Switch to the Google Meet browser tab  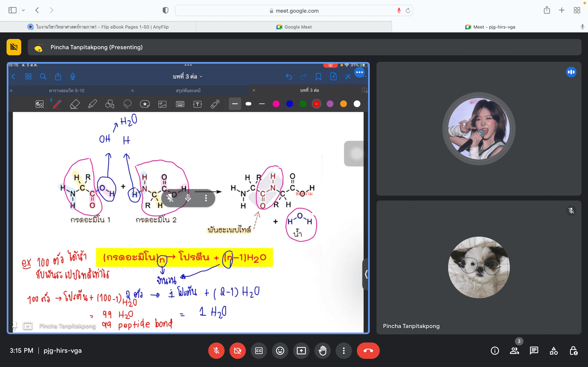point(294,27)
